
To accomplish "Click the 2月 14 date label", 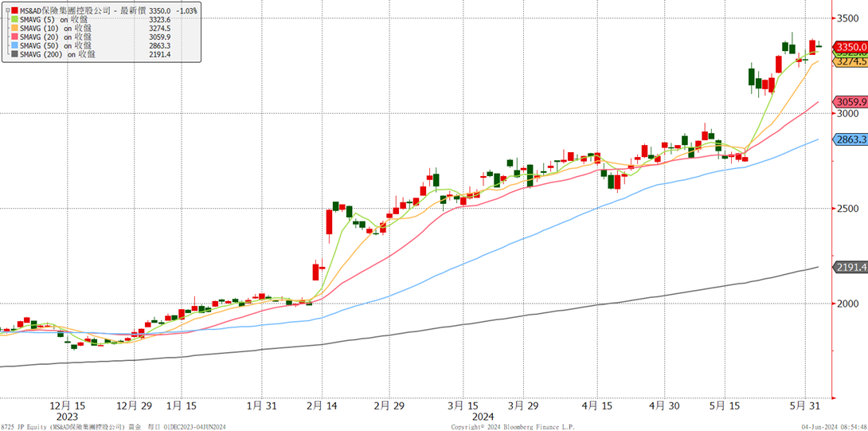I will 324,406.
